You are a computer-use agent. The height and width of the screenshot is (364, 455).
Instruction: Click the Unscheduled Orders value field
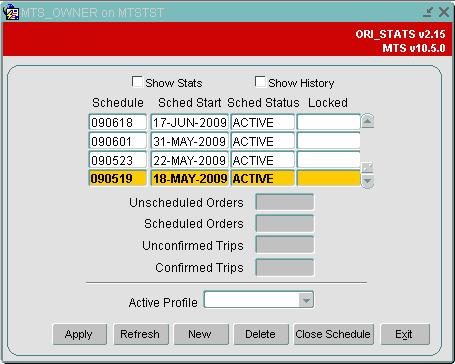(x=285, y=202)
